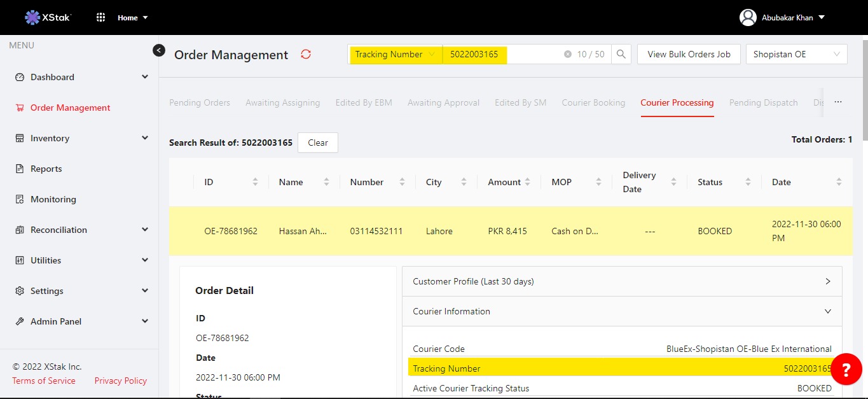Click the red refresh icon
Image resolution: width=868 pixels, height=399 pixels.
click(306, 55)
